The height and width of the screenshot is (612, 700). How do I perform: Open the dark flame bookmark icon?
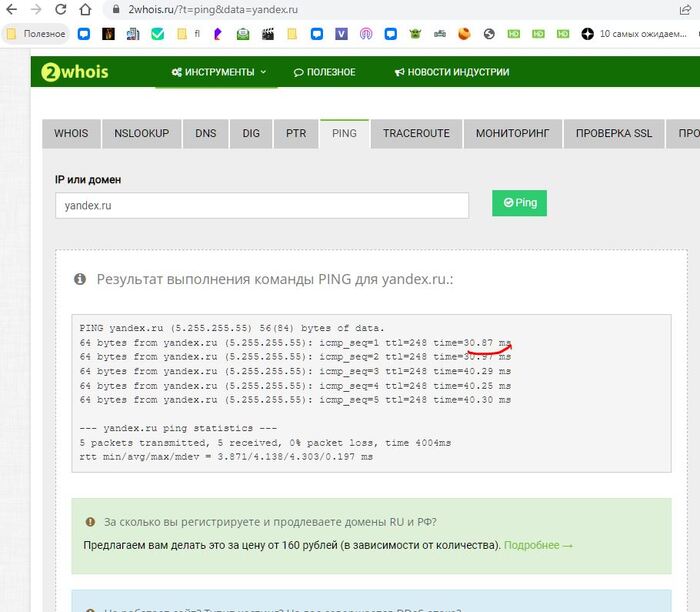[x=108, y=34]
